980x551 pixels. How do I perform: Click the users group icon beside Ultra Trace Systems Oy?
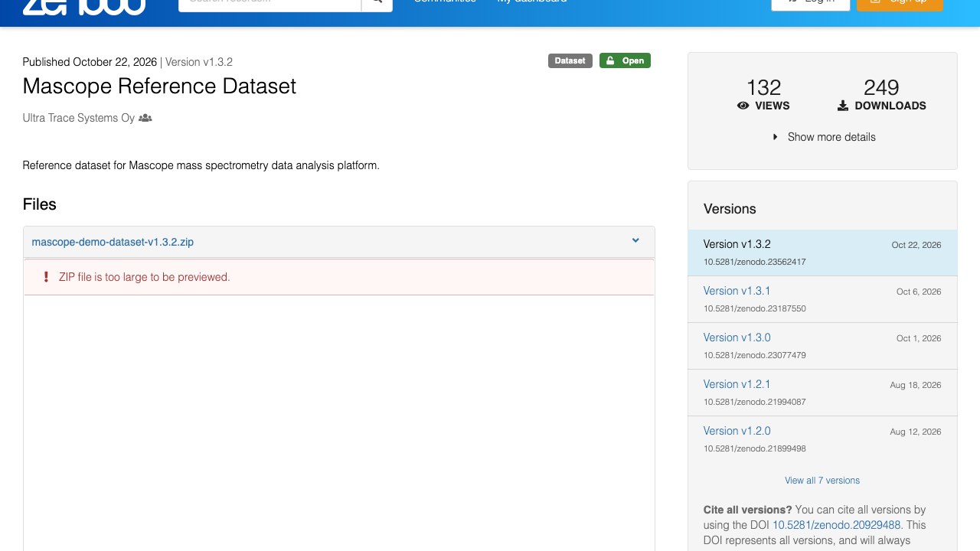[x=145, y=118]
